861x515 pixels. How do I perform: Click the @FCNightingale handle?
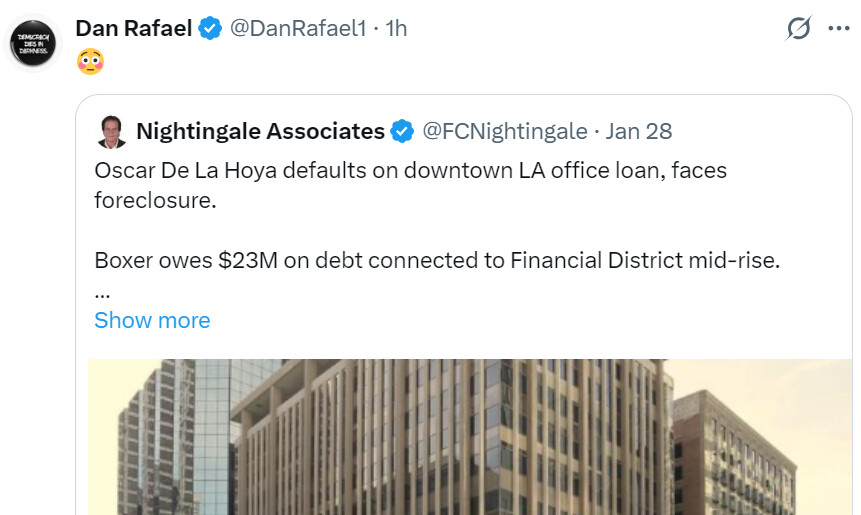pyautogui.click(x=504, y=131)
